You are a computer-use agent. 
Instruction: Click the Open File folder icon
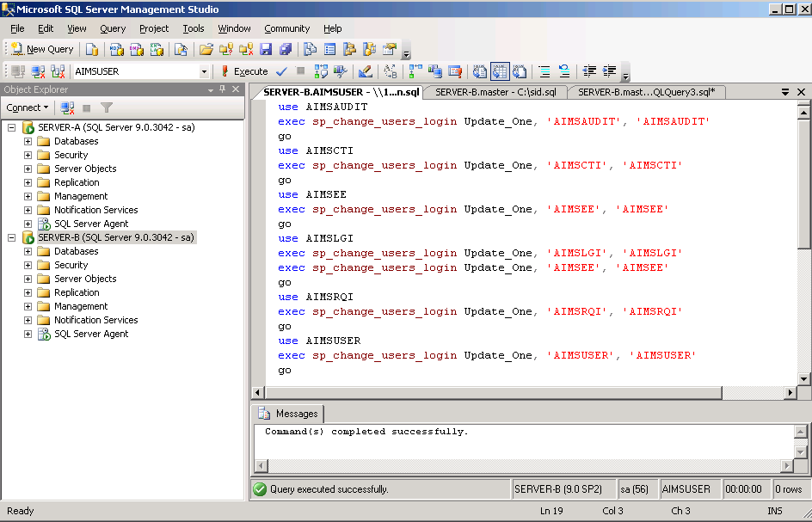pyautogui.click(x=206, y=50)
